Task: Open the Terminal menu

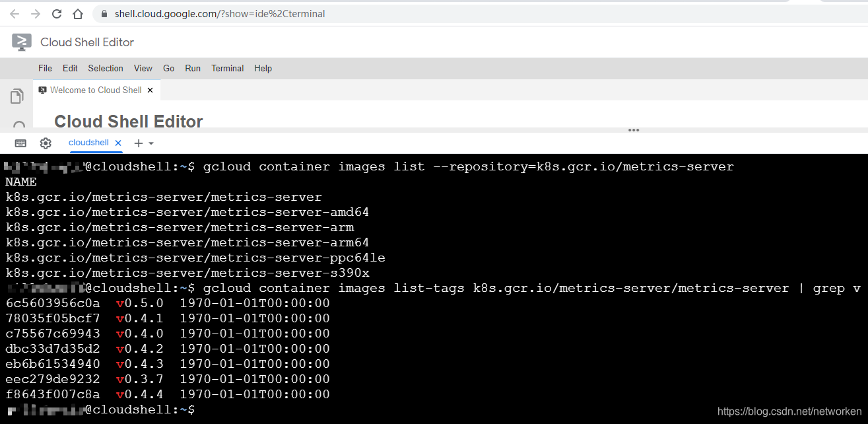Action: (228, 68)
